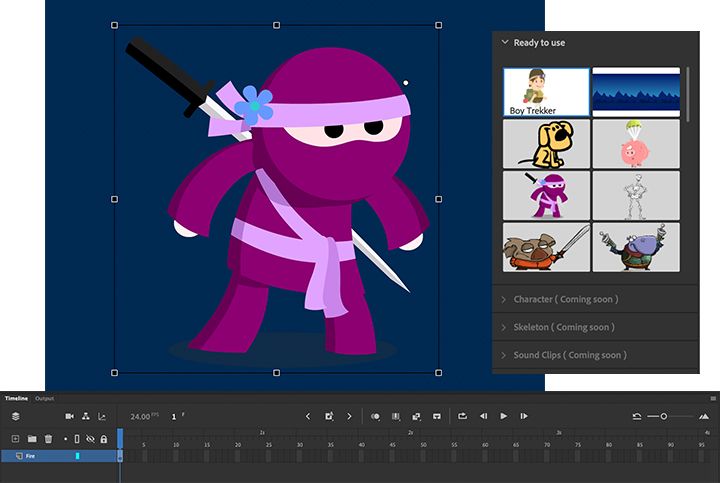Delete layer using the trash icon
720x483 pixels.
pyautogui.click(x=48, y=439)
